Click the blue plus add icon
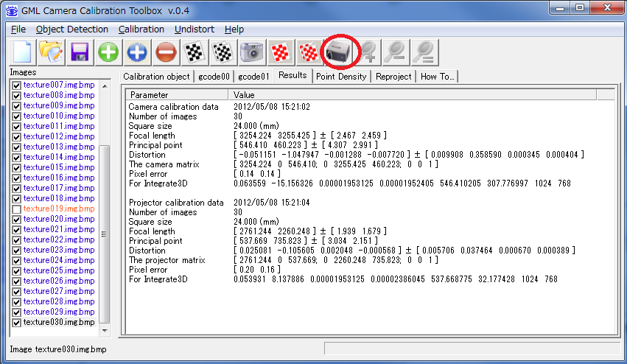Viewport: 627px width, 364px height. tap(137, 52)
